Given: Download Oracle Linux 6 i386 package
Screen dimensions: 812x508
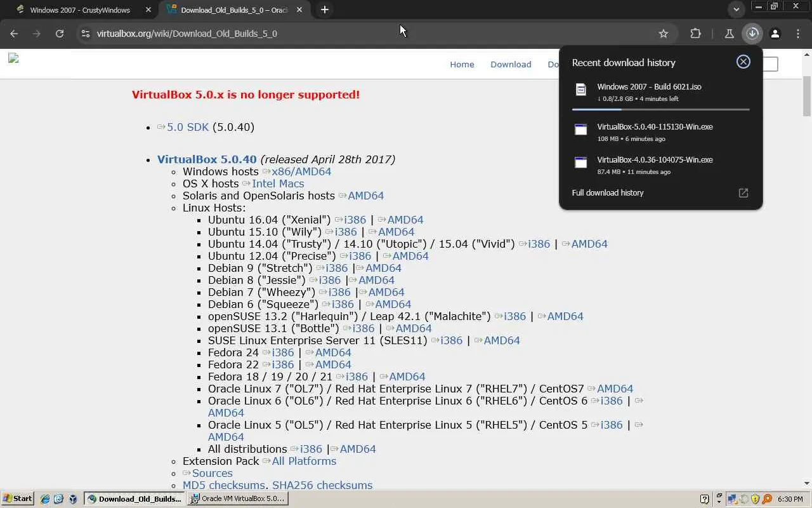Looking at the screenshot, I should click(x=612, y=401).
